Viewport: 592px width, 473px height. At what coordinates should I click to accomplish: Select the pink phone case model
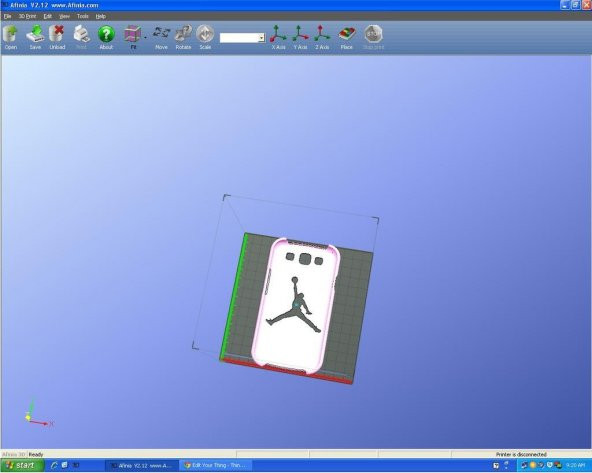(x=296, y=306)
